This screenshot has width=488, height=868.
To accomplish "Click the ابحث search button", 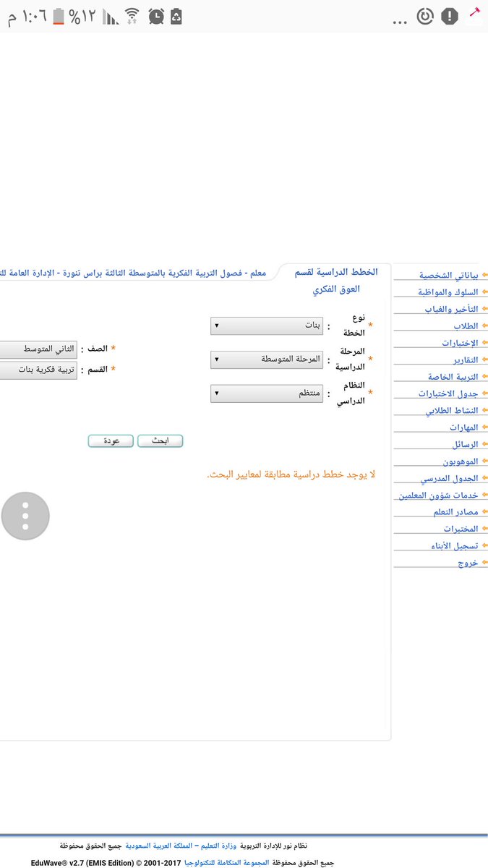I will pos(160,441).
